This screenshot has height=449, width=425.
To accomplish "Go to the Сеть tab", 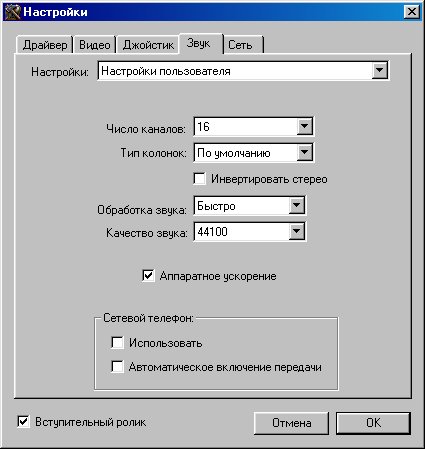I will [243, 45].
